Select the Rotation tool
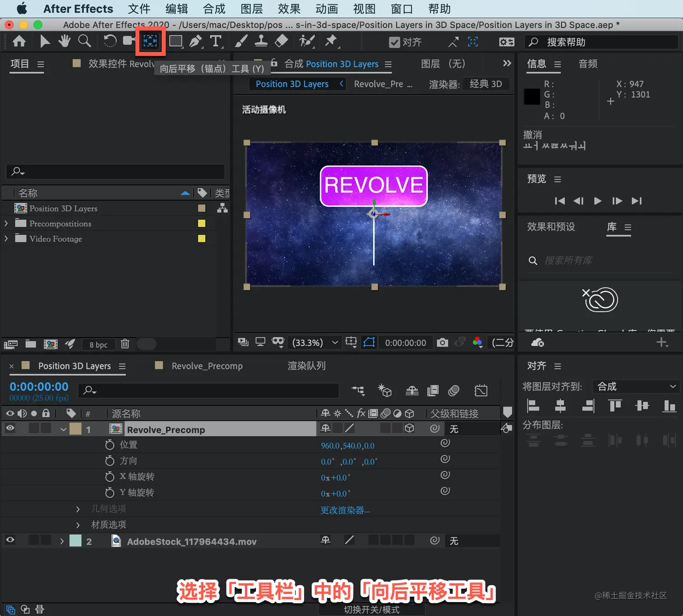Viewport: 683px width, 616px height. (x=110, y=41)
